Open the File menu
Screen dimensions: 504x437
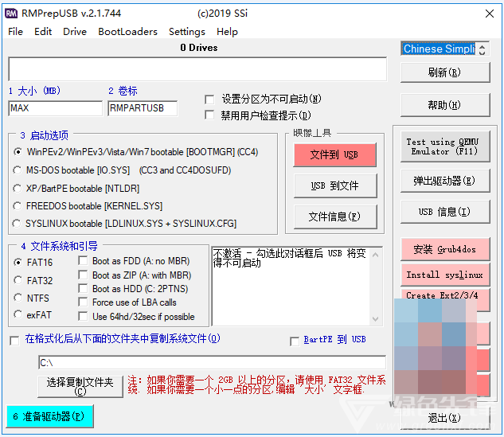[15, 32]
